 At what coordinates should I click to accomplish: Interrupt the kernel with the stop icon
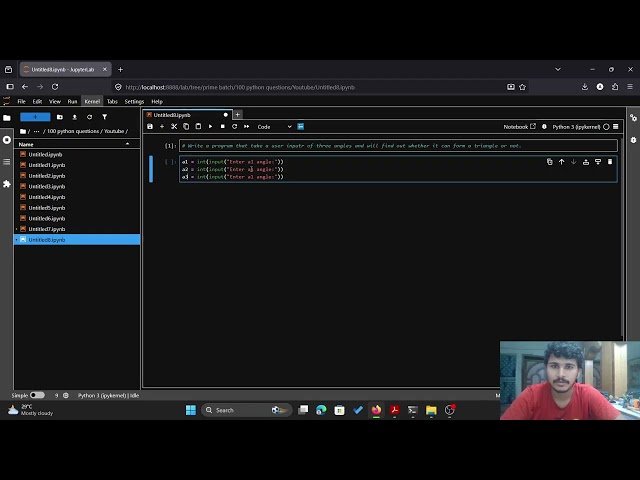coord(222,127)
